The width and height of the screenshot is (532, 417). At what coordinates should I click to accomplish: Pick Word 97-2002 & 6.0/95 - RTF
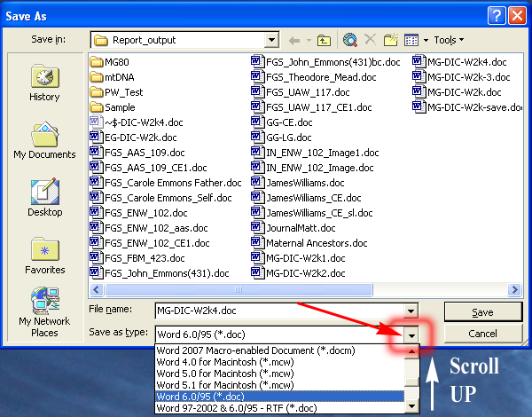279,408
